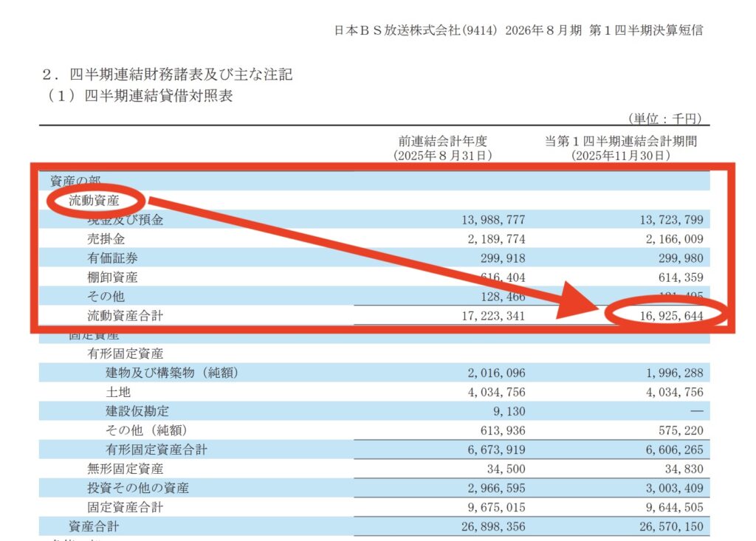Click the 資産合計 row label

[93, 527]
